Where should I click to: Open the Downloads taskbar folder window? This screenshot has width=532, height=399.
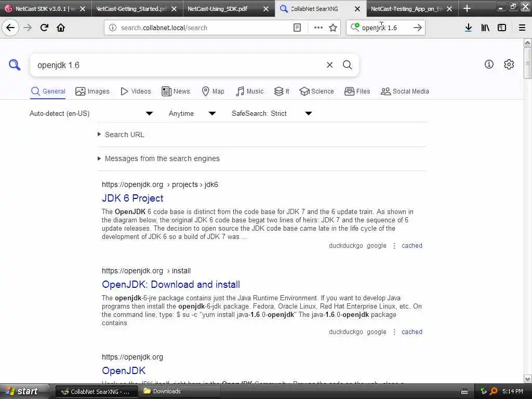click(x=180, y=392)
